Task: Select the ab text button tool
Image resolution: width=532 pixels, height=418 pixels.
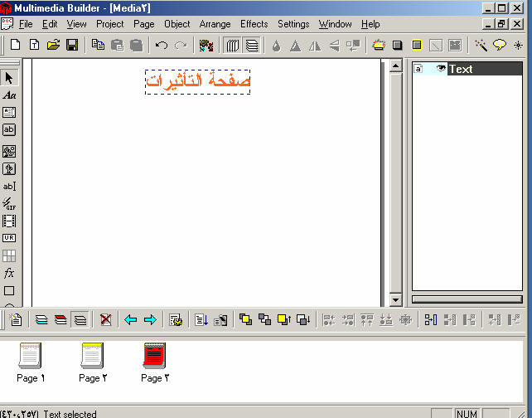Action: click(9, 129)
